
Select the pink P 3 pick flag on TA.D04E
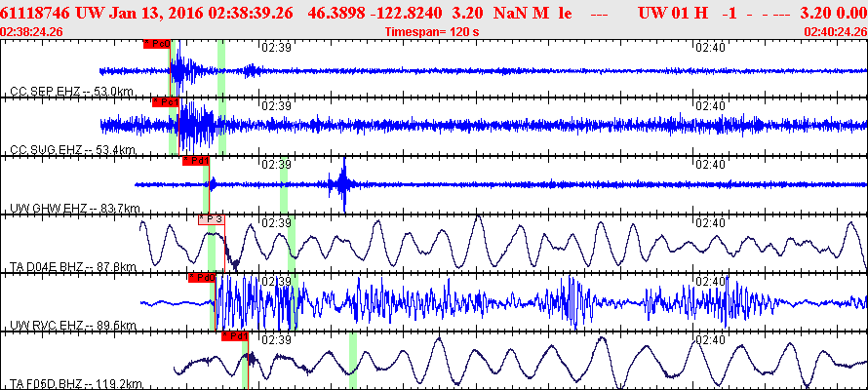click(212, 219)
